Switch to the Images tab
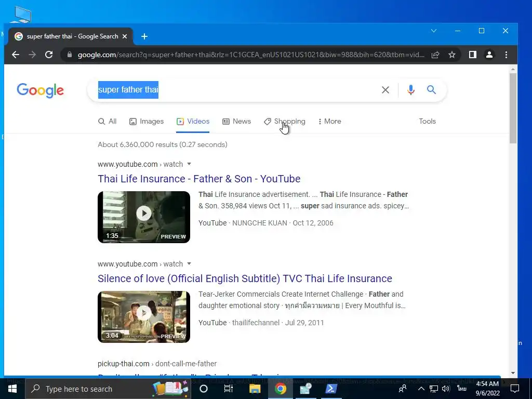Viewport: 532px width, 399px height. [x=147, y=122]
